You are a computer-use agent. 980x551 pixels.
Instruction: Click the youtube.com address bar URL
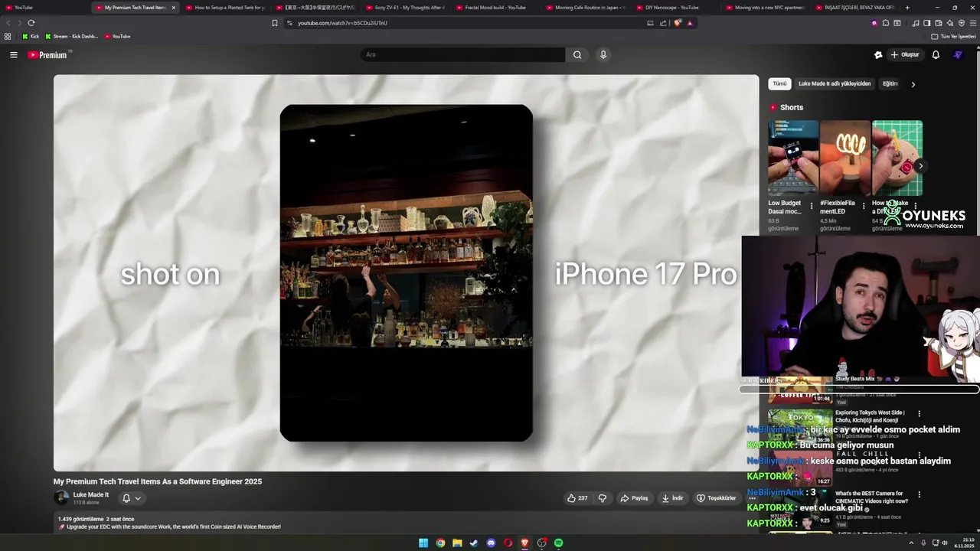click(342, 23)
